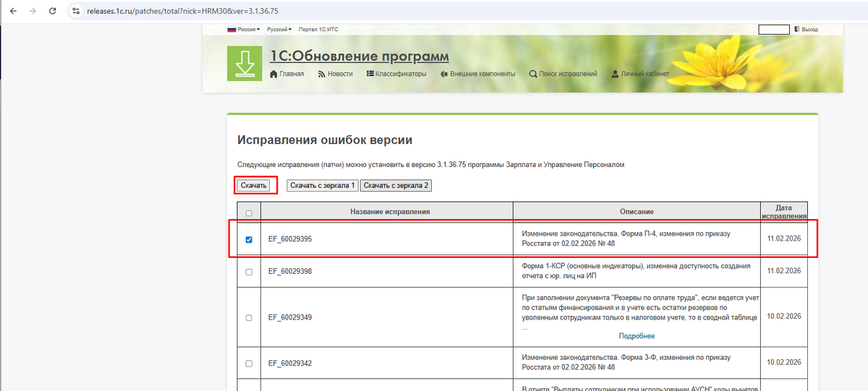Viewport: 868px width, 391px height.
Task: Click the Дата исправления column header
Action: click(783, 212)
